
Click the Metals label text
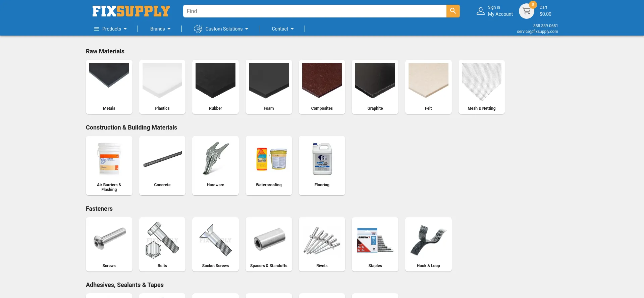109,108
